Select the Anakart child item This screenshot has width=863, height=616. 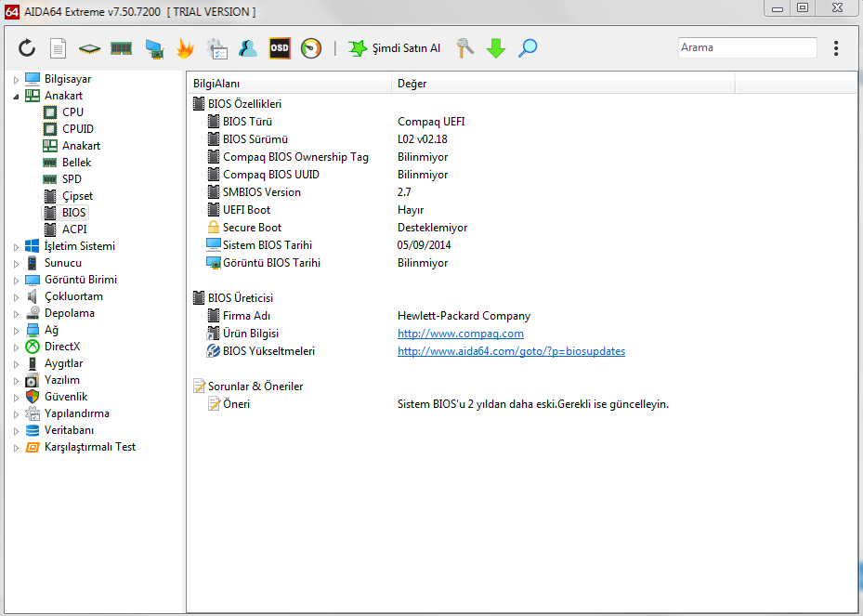81,146
